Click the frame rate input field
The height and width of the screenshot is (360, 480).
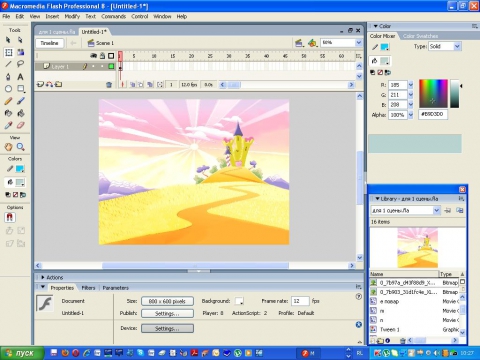[300, 301]
